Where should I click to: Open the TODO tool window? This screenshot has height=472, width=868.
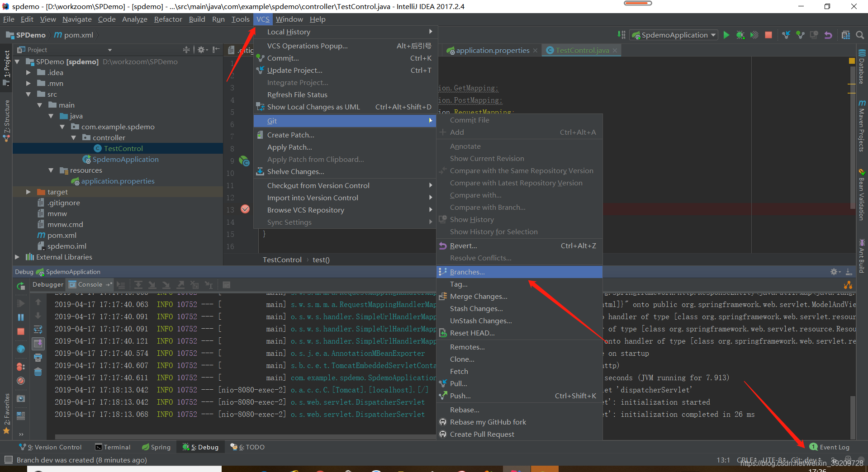click(x=247, y=447)
